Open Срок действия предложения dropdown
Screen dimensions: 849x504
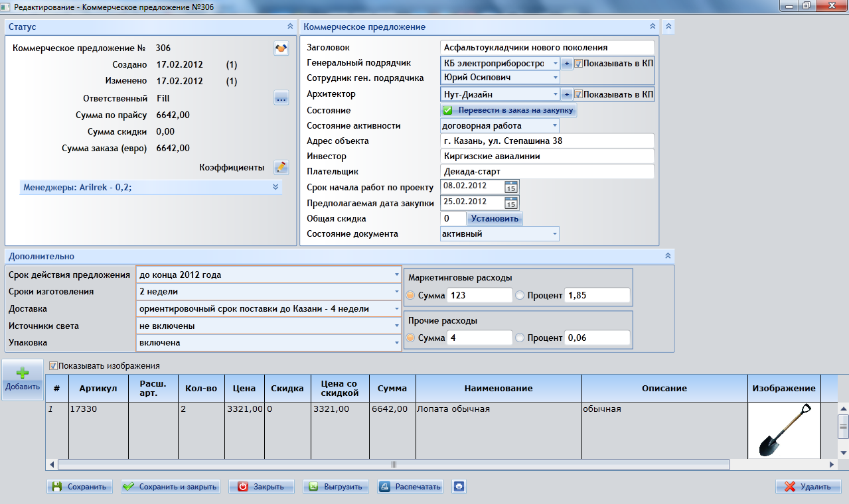point(397,275)
